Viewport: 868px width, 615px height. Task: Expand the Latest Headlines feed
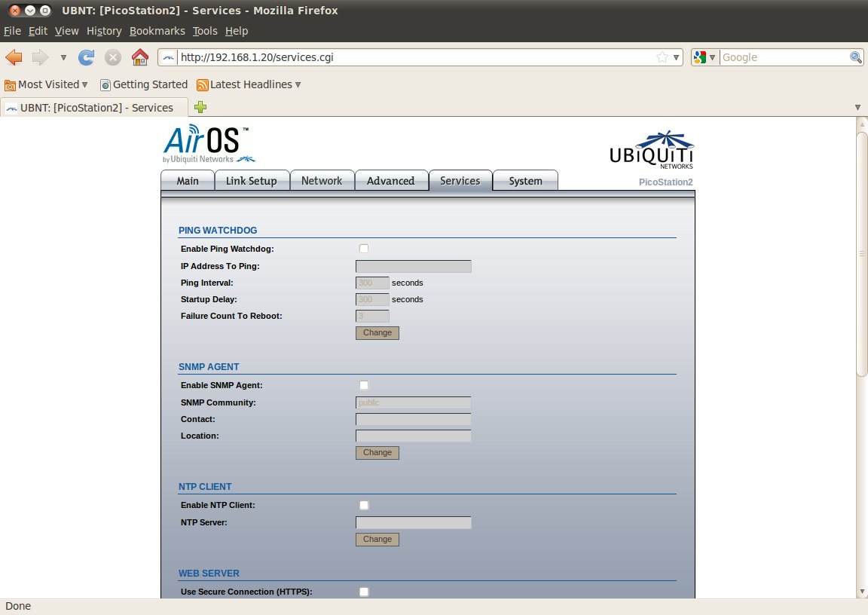(249, 84)
